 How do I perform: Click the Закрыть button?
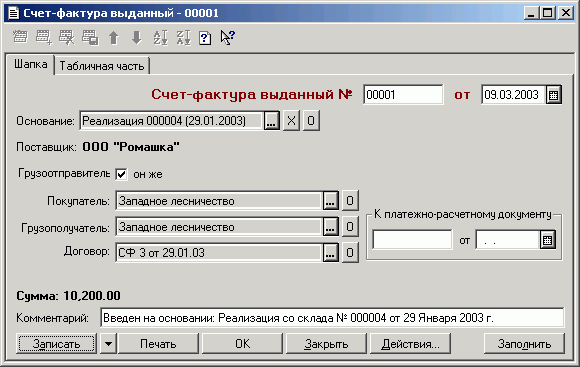coord(326,344)
